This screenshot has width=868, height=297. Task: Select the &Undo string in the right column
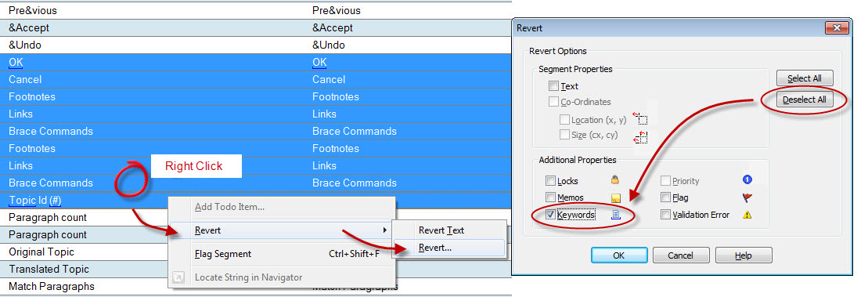[328, 45]
